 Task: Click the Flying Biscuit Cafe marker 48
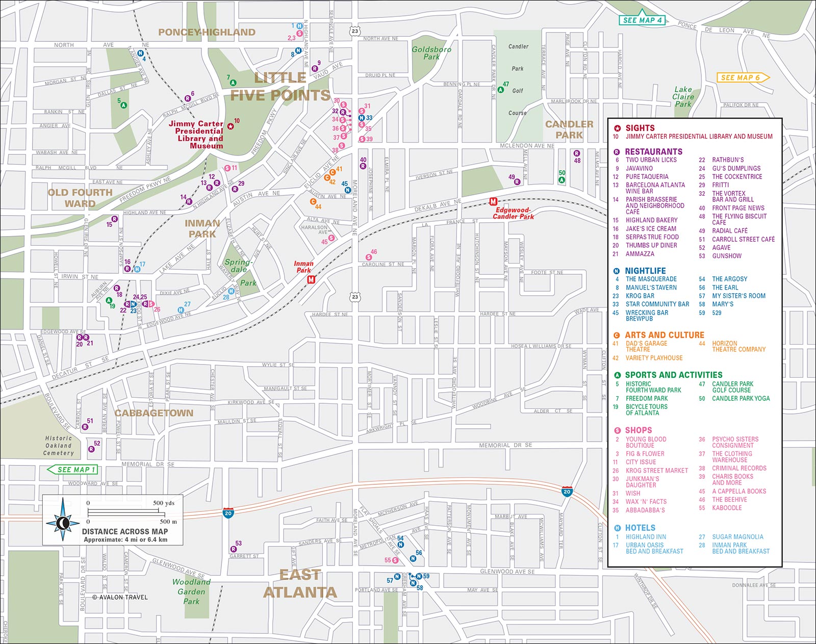click(577, 153)
